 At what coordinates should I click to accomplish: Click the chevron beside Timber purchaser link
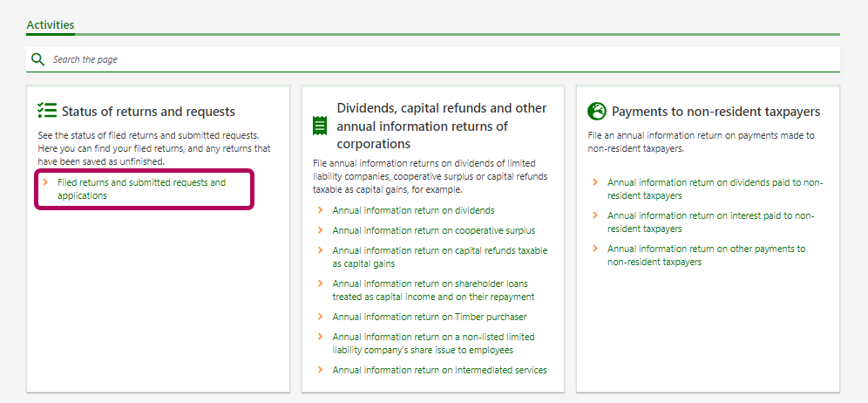tap(321, 317)
